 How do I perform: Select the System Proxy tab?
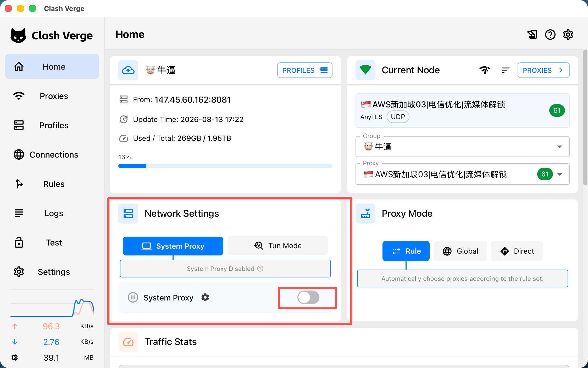tap(173, 246)
